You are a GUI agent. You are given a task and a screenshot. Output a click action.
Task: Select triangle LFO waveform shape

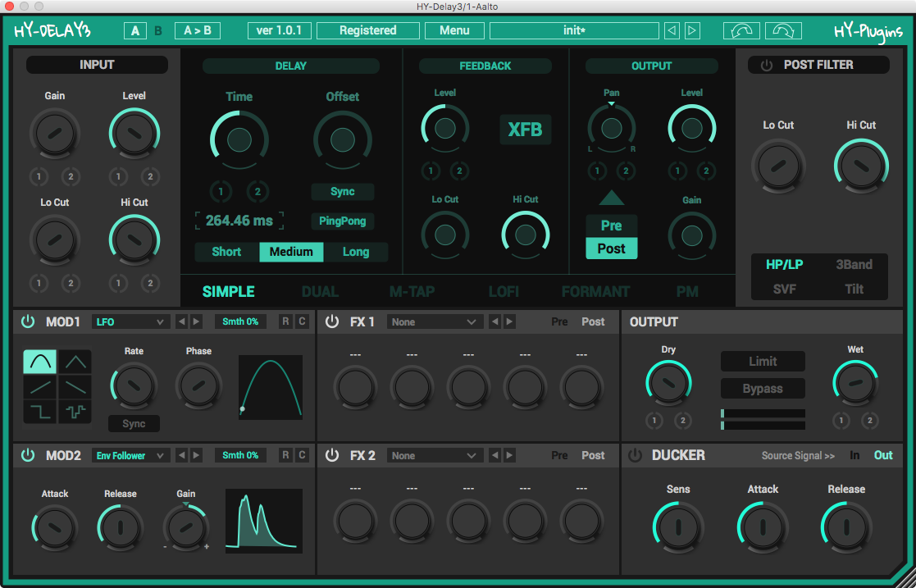(x=75, y=362)
